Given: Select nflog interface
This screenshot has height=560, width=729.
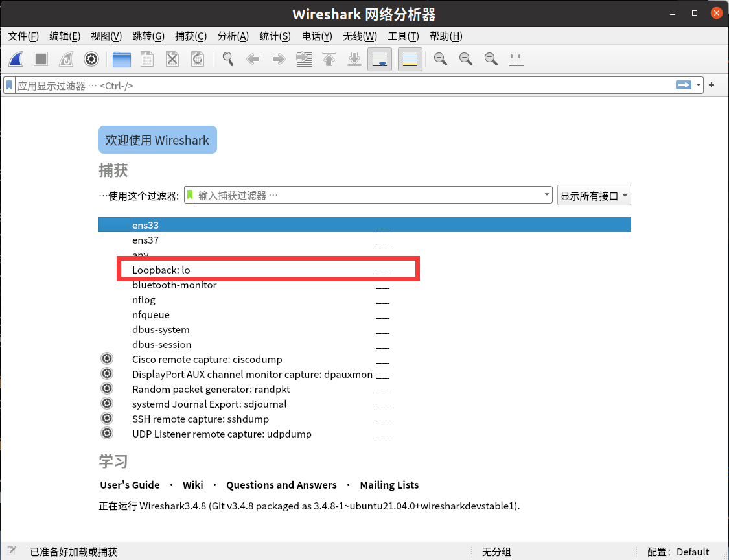Looking at the screenshot, I should 364,299.
